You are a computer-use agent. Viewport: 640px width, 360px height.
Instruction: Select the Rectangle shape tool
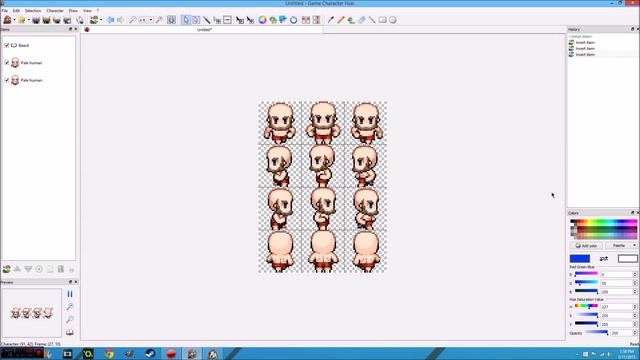click(x=382, y=20)
